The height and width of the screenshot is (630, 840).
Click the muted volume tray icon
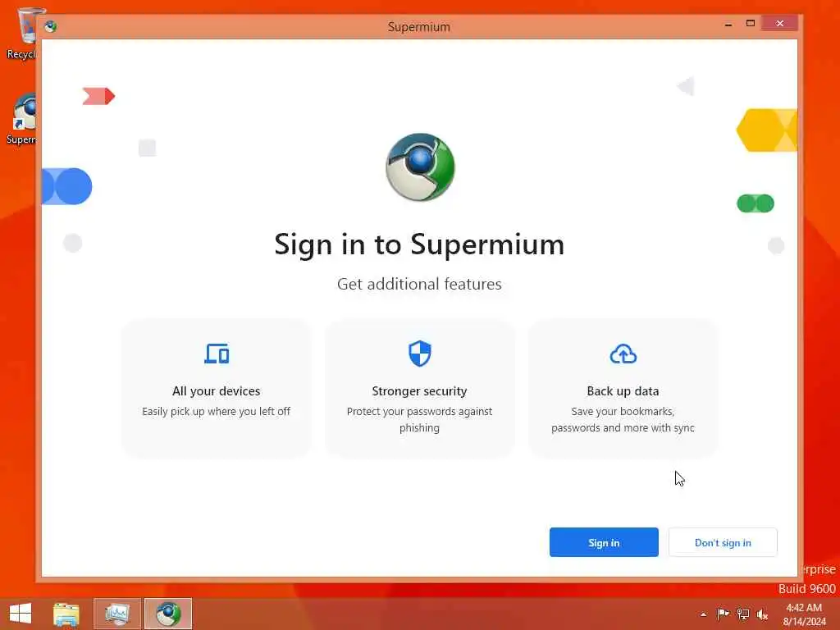(762, 614)
